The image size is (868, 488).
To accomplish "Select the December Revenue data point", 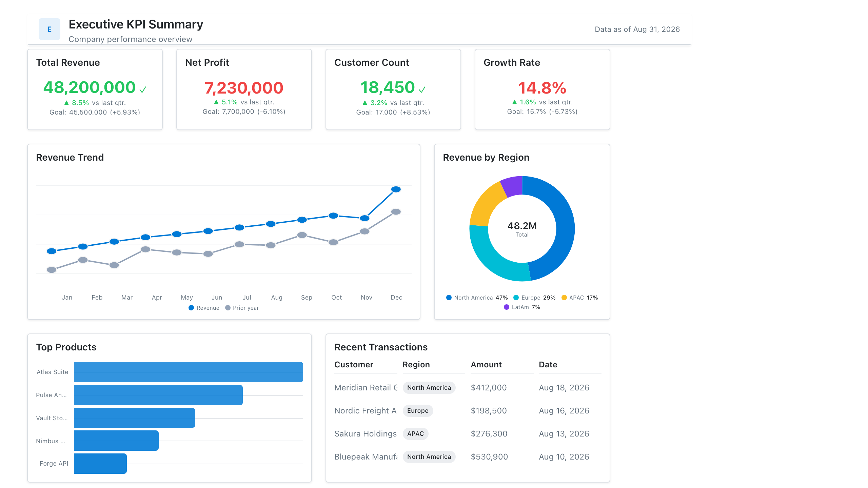I will pos(396,189).
